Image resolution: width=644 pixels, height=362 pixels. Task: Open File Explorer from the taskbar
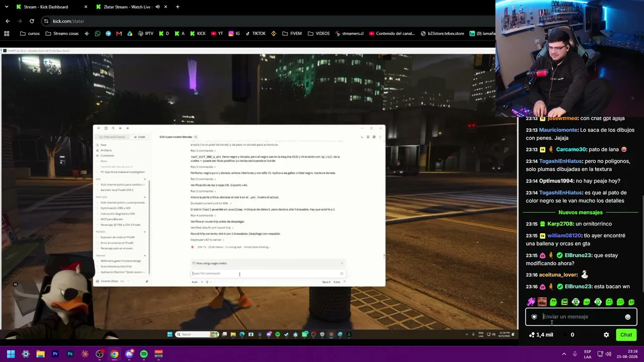click(x=40, y=354)
